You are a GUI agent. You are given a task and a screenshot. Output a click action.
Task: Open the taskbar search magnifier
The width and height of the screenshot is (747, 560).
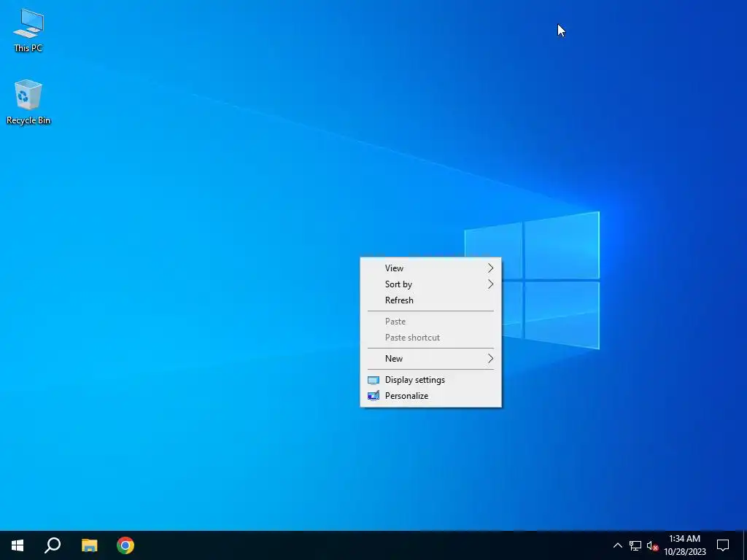click(53, 545)
